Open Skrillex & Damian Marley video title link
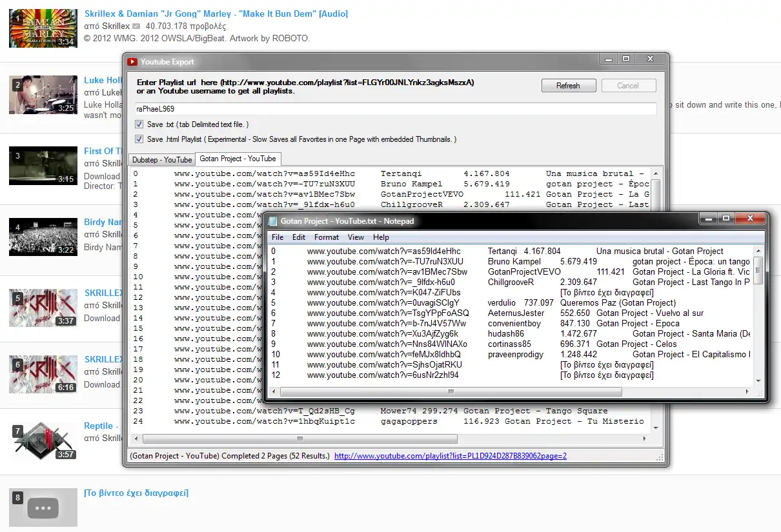This screenshot has height=532, width=781. [216, 14]
